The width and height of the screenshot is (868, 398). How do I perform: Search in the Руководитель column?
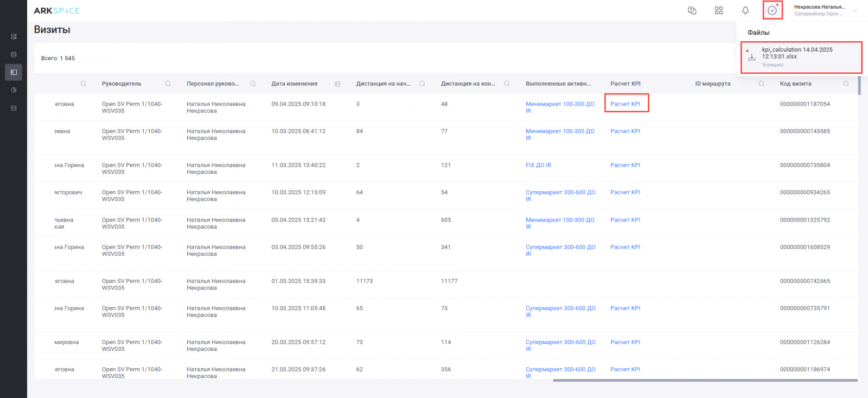(x=168, y=84)
